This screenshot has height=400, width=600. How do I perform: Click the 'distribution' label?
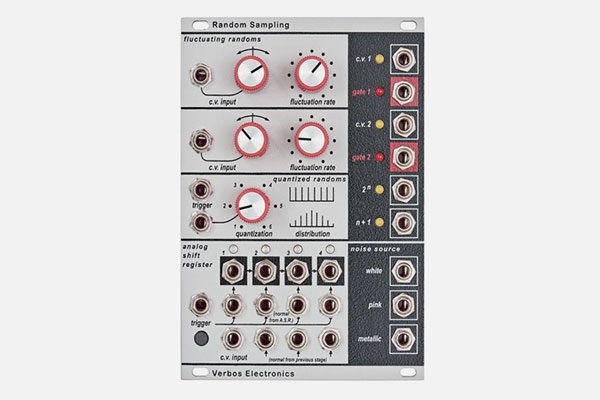pyautogui.click(x=312, y=233)
